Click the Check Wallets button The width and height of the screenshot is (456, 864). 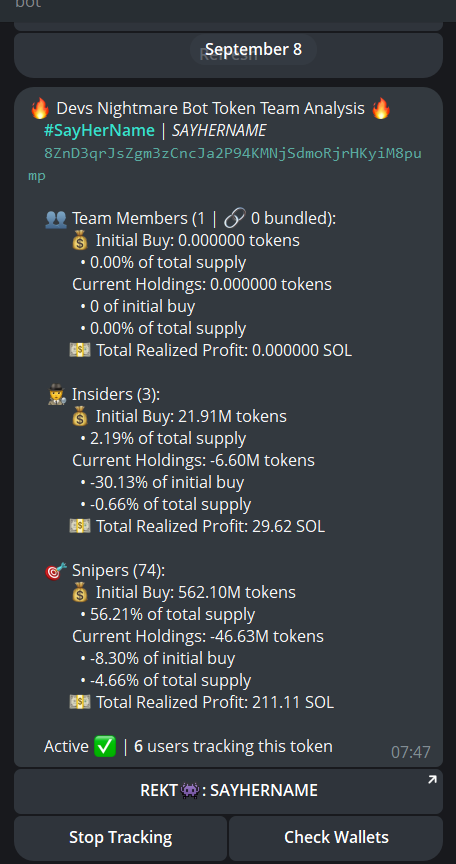336,838
